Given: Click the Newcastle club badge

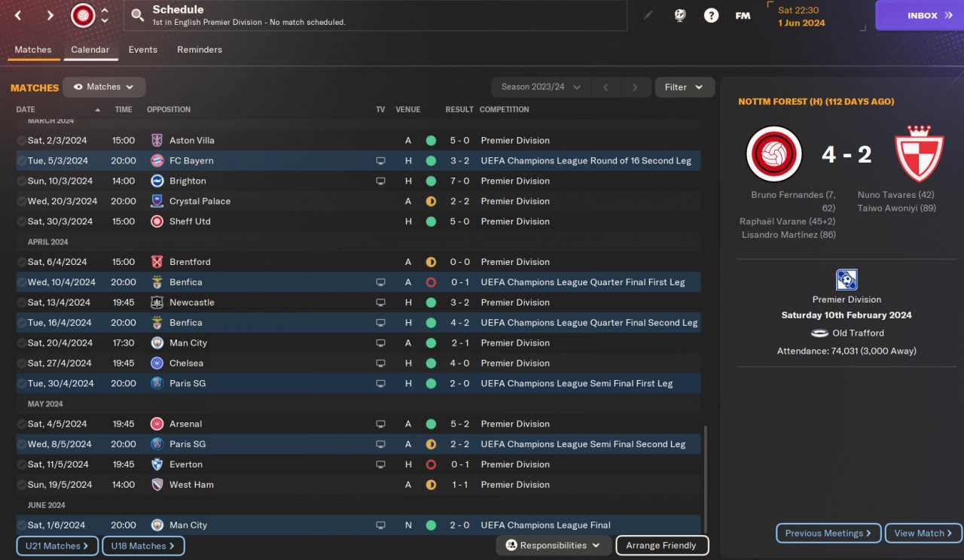Looking at the screenshot, I should 157,303.
